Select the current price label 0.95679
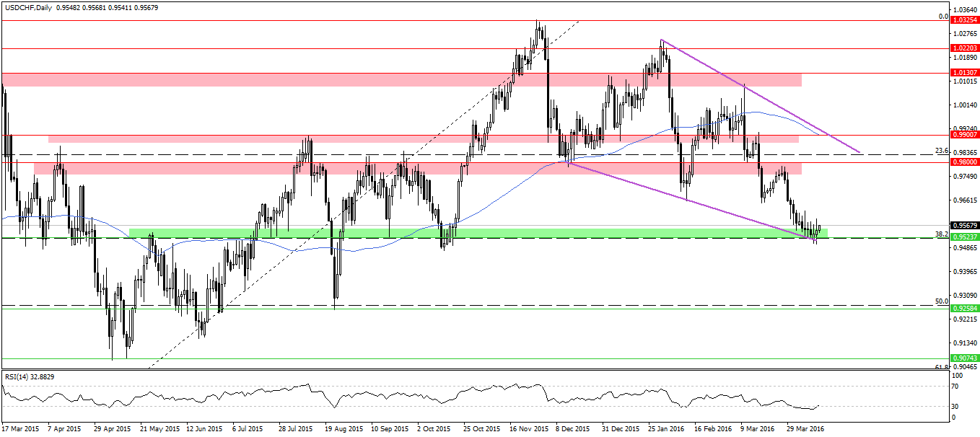 coord(963,225)
